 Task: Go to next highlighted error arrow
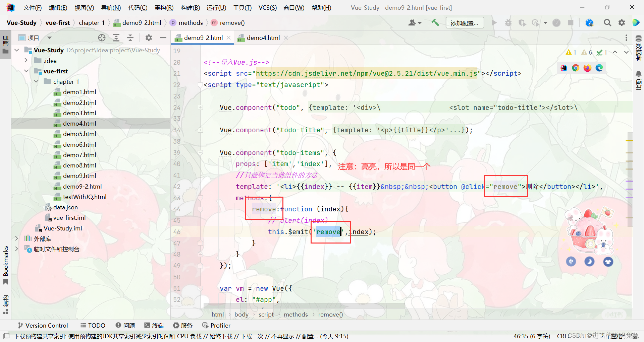[x=626, y=52]
